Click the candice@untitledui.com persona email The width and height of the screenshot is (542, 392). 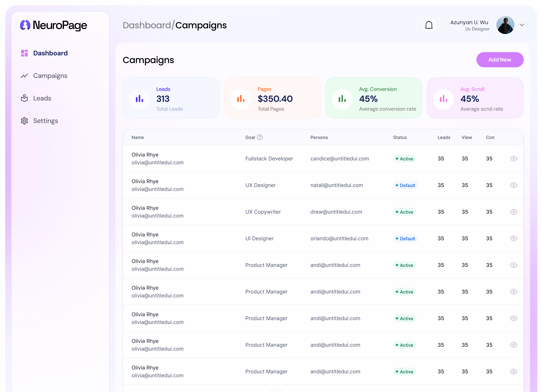(x=340, y=159)
